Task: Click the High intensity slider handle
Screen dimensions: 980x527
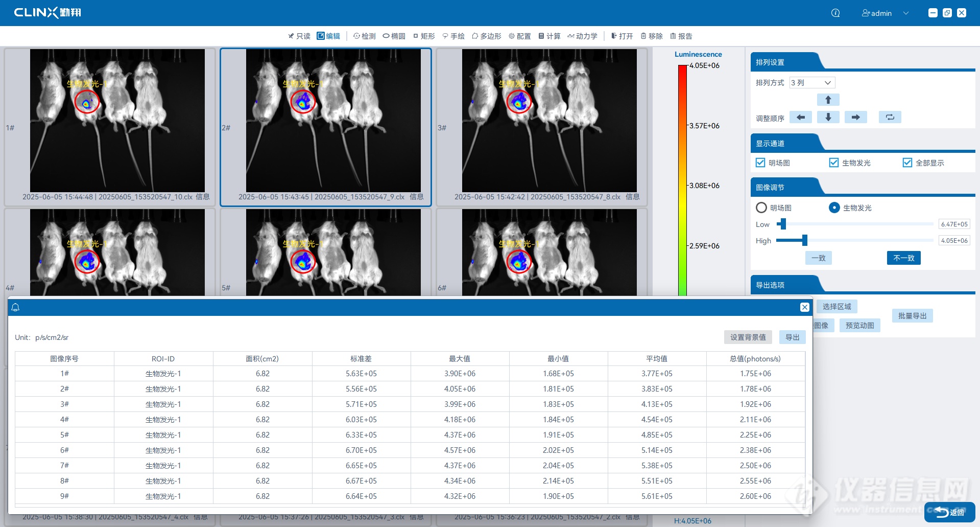Action: [x=804, y=240]
